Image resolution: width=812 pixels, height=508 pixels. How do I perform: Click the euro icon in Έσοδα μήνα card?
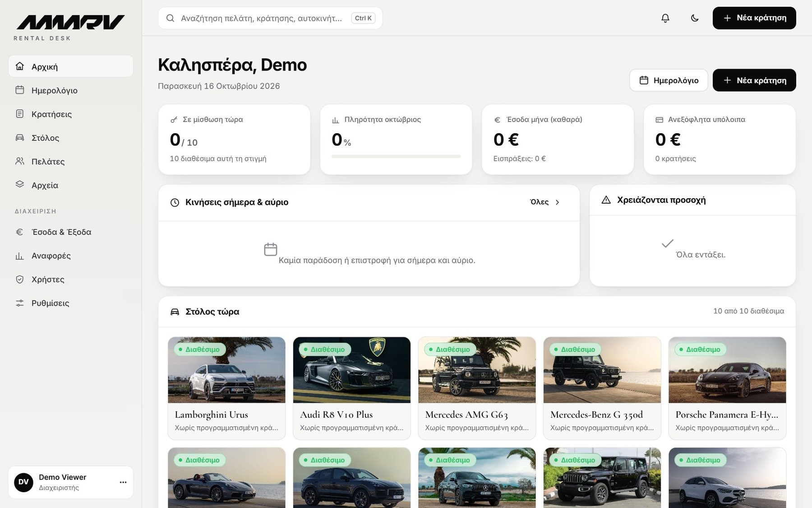(x=498, y=120)
